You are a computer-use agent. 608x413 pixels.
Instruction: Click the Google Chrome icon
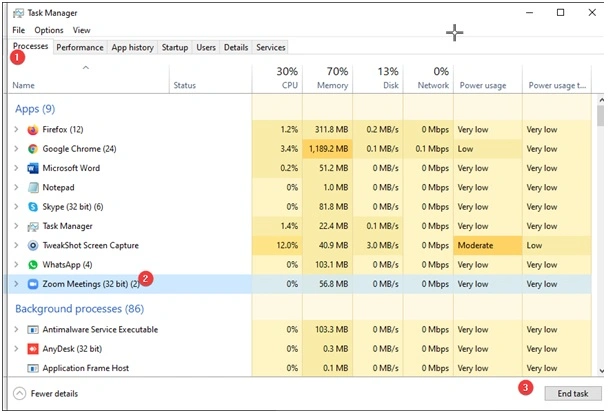tap(33, 149)
